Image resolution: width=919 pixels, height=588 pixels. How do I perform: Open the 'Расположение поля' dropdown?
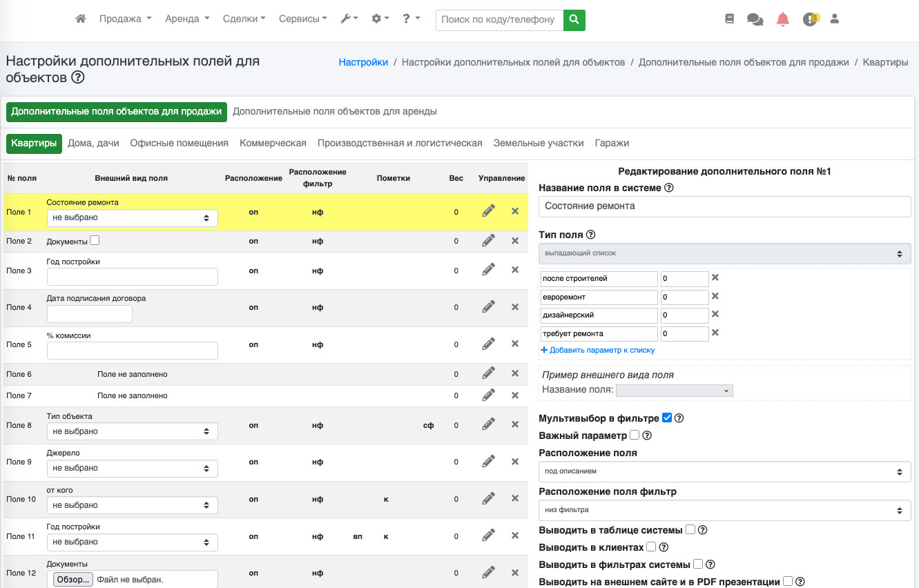click(x=724, y=471)
